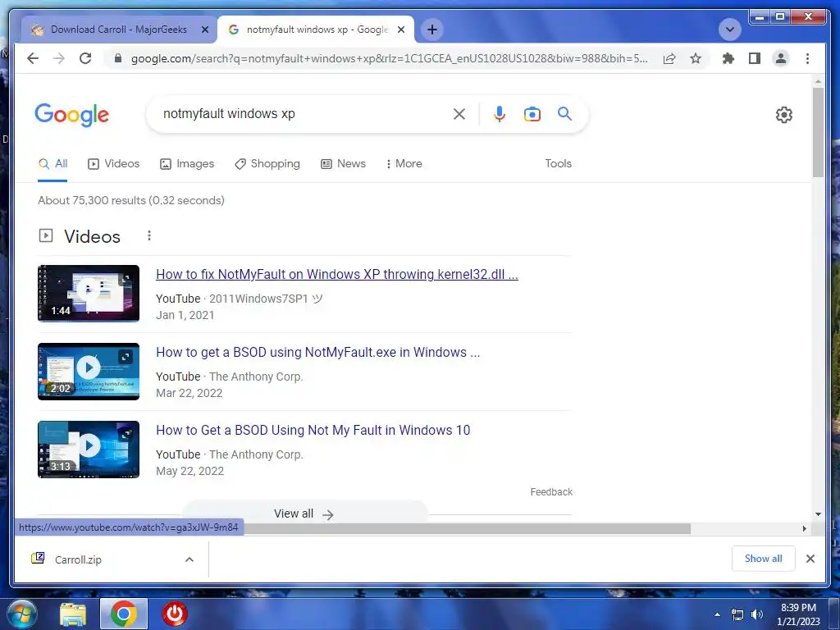The width and height of the screenshot is (840, 630).
Task: Close the notmyfault Google tab
Action: (x=400, y=30)
